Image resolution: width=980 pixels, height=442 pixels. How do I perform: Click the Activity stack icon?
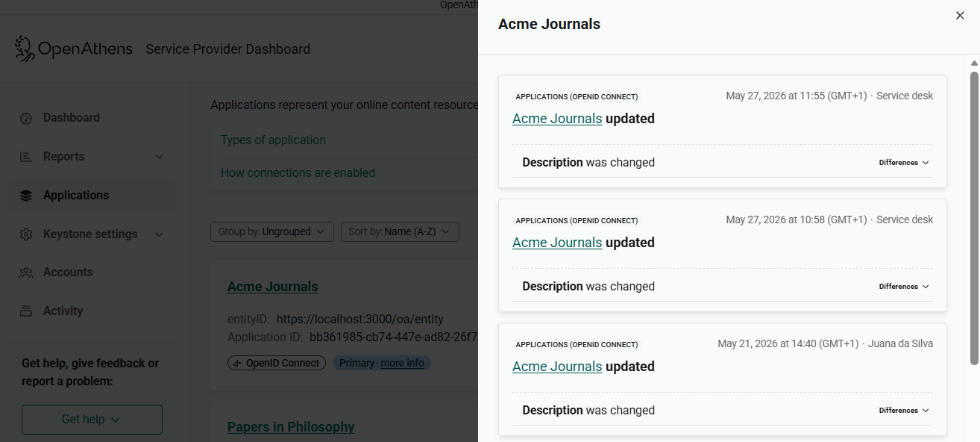(26, 311)
